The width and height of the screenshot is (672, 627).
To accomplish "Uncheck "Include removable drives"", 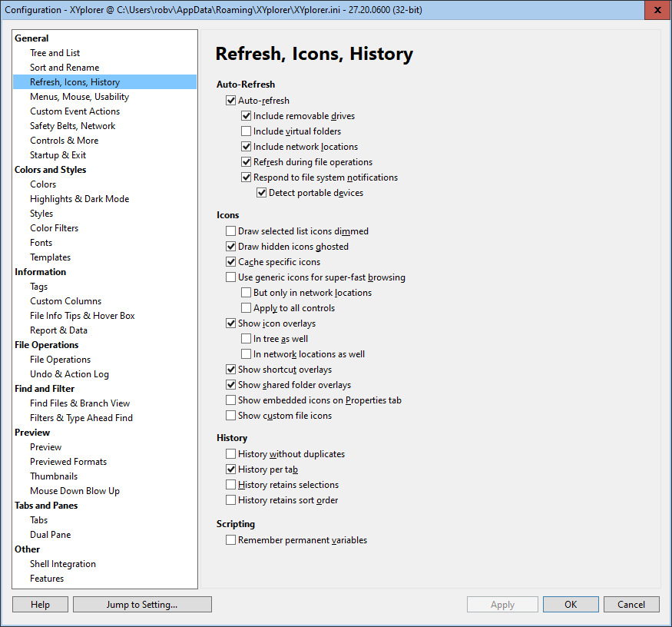I will [x=246, y=115].
